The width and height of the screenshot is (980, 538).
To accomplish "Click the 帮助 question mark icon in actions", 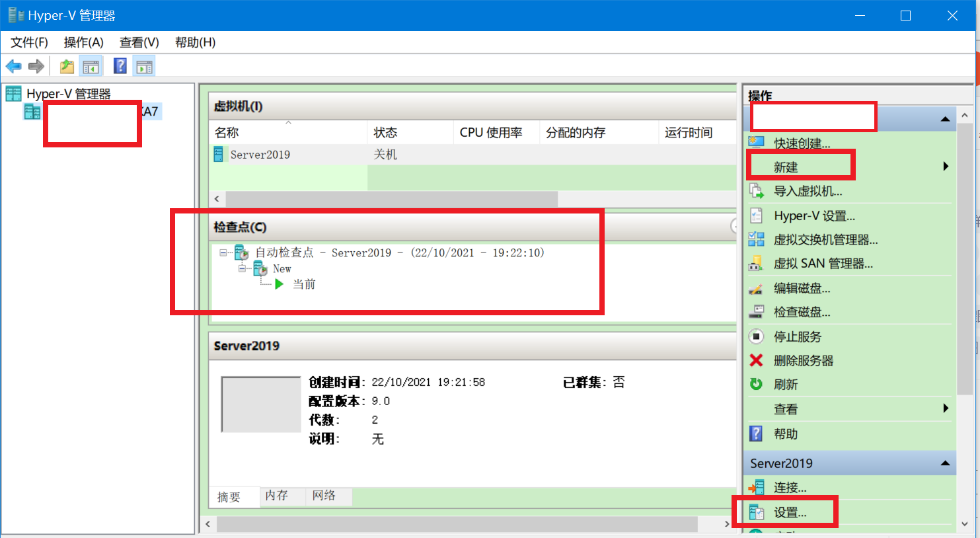I will point(757,434).
